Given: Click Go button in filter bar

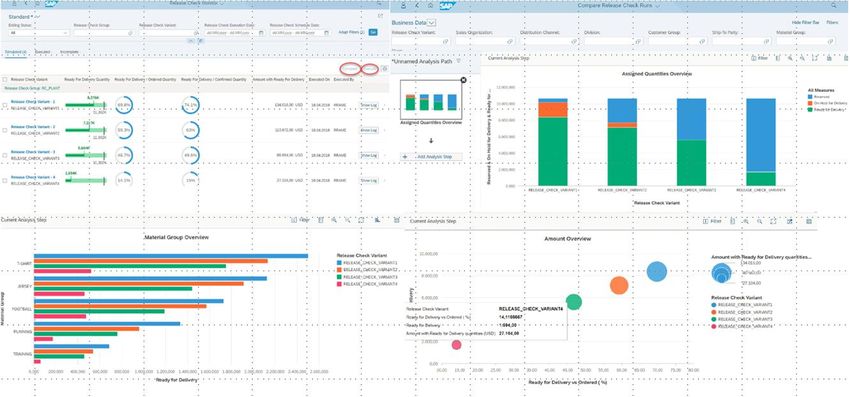Looking at the screenshot, I should 373,32.
